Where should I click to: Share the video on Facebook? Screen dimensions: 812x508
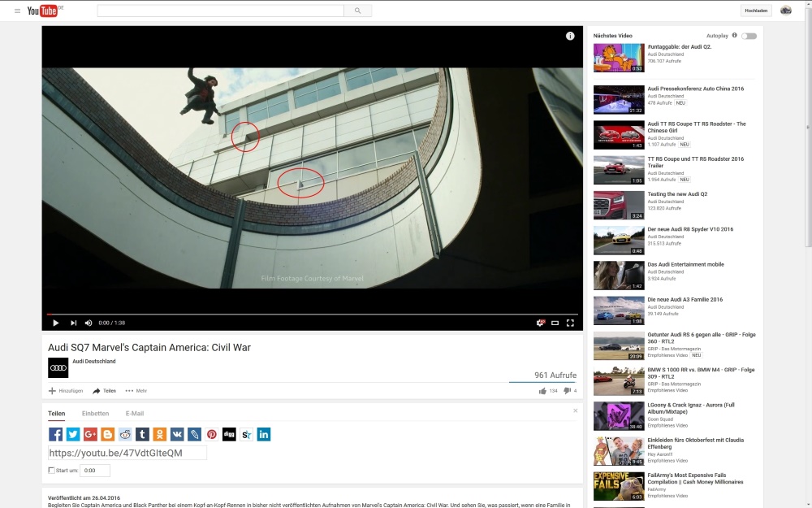click(55, 434)
